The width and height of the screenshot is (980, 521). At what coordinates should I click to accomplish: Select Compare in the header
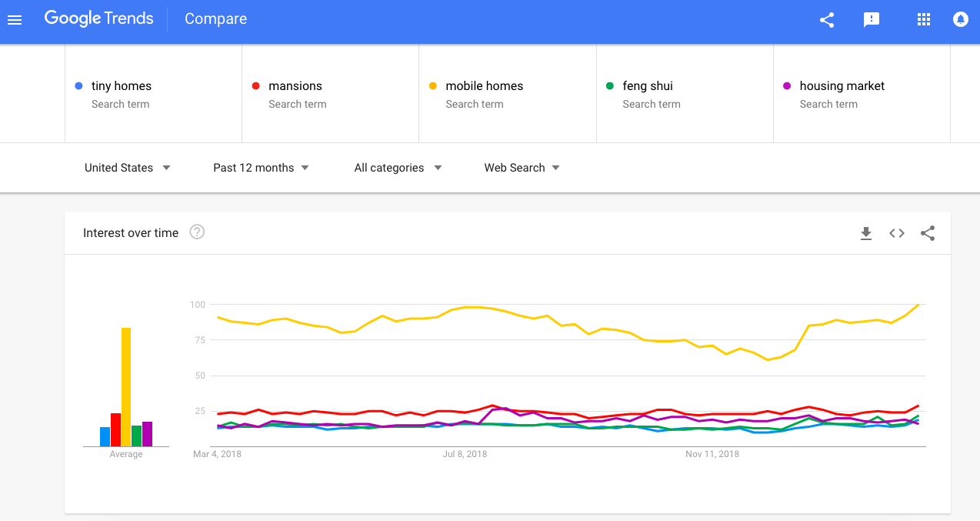[x=215, y=18]
